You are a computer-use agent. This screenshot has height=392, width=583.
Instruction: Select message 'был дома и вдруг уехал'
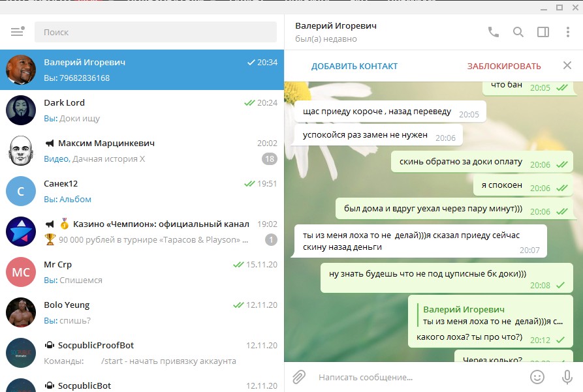click(454, 209)
